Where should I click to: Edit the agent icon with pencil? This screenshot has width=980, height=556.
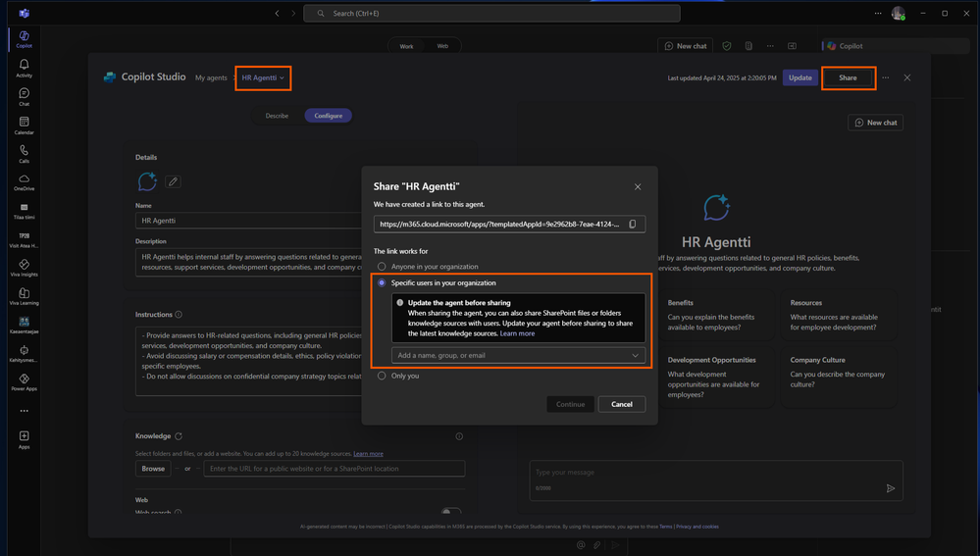173,181
